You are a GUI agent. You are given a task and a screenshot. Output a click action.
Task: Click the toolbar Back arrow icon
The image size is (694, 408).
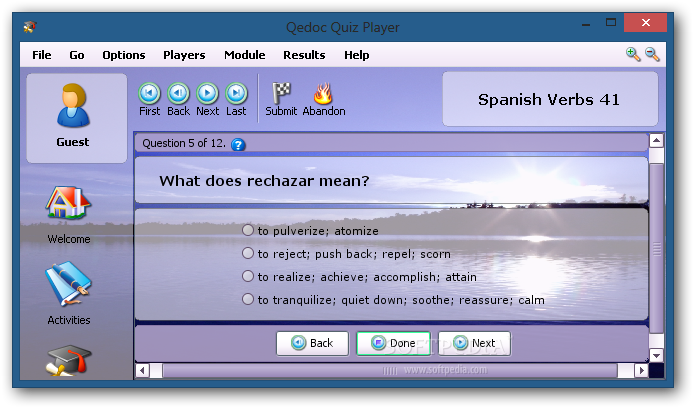click(178, 93)
